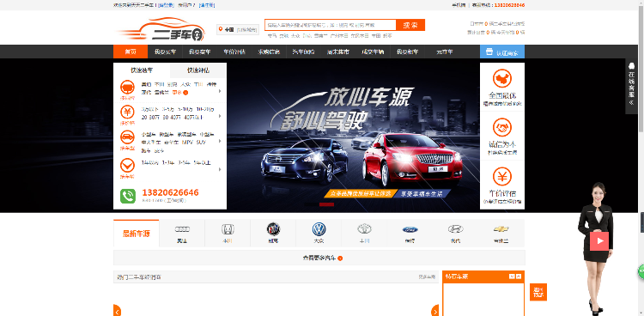644x316 pixels.
Task: Select the Audi brand logo
Action: point(182,229)
